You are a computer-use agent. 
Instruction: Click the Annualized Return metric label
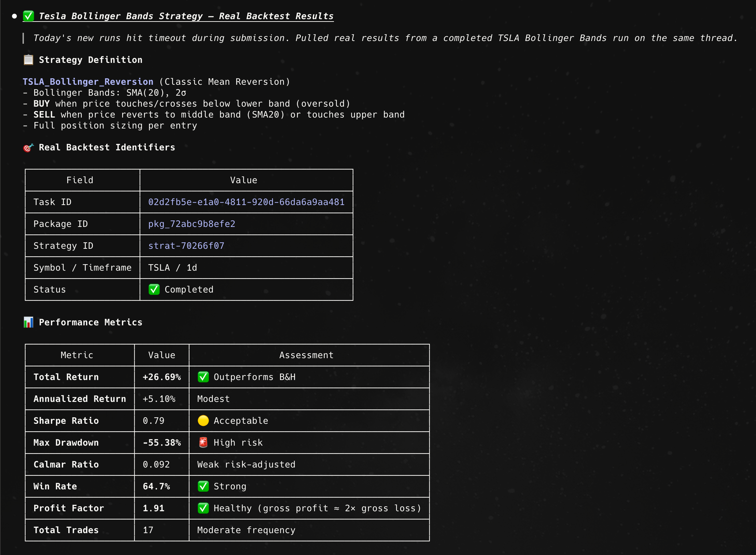pos(80,399)
